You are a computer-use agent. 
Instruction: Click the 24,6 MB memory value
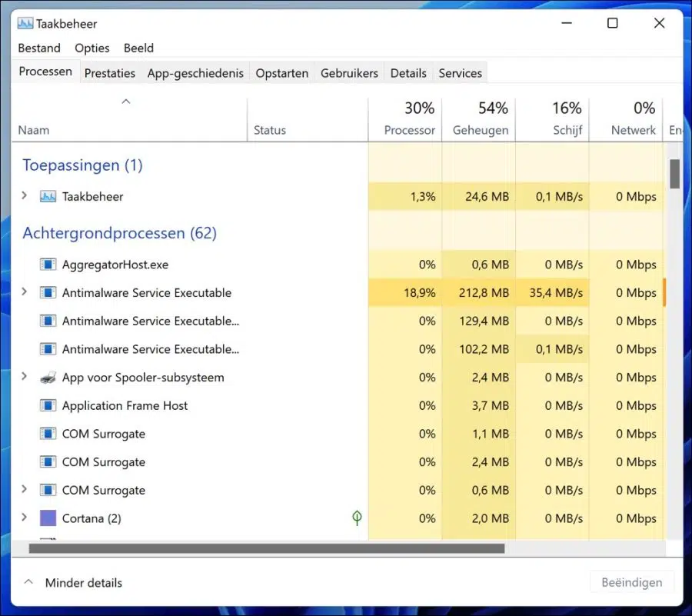[x=487, y=196]
